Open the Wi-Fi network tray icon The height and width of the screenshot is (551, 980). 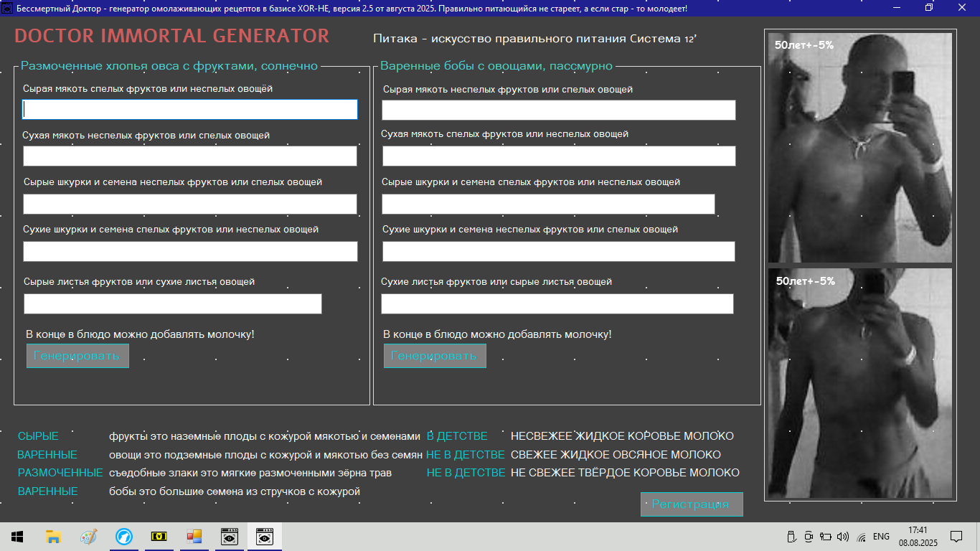coord(861,537)
